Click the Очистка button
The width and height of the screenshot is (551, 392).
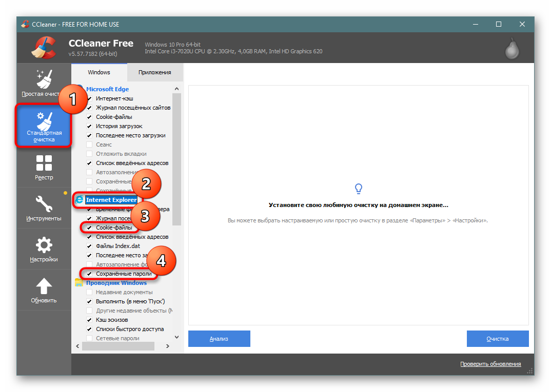[498, 339]
